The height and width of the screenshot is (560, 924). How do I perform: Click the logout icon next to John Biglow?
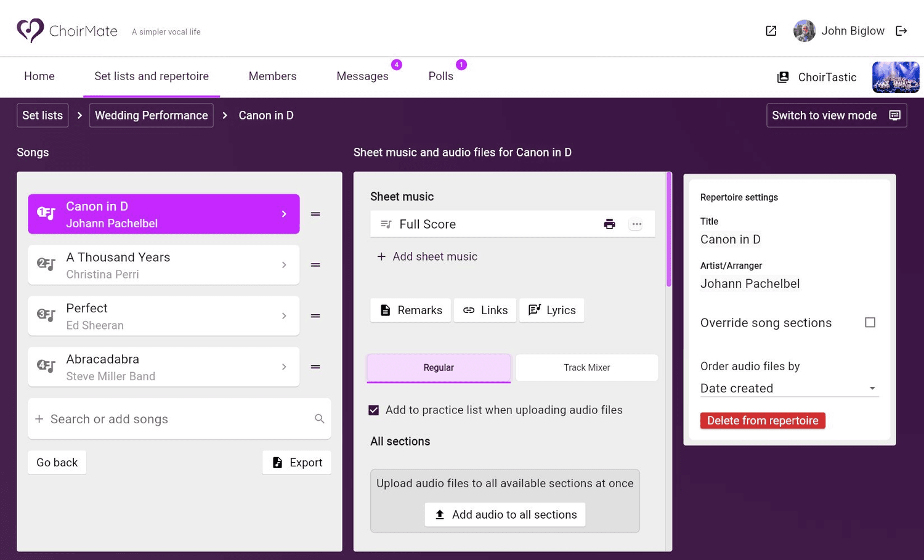pyautogui.click(x=901, y=31)
